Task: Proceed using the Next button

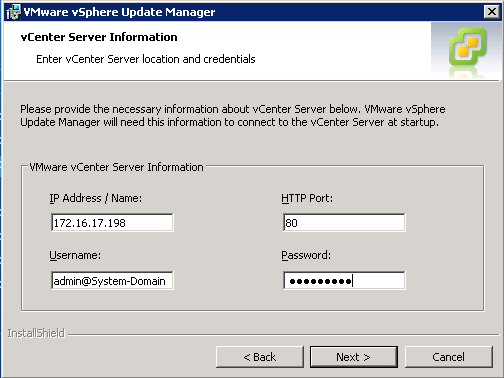Action: (354, 357)
